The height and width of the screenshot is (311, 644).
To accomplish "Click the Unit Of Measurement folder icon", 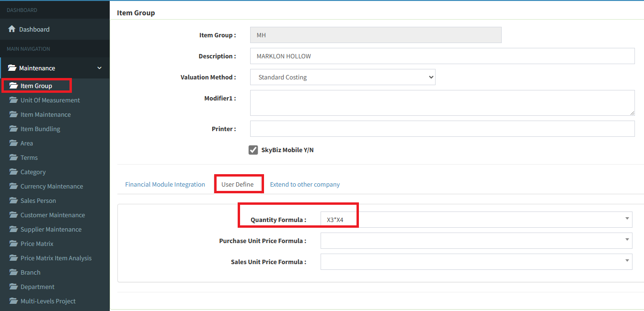I will pos(13,100).
